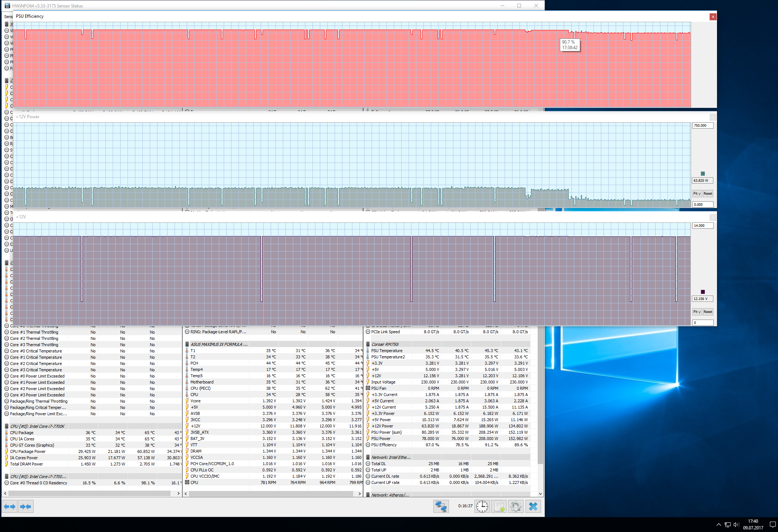The width and height of the screenshot is (778, 532).
Task: Click the clock reset timer icon
Action: 482,506
